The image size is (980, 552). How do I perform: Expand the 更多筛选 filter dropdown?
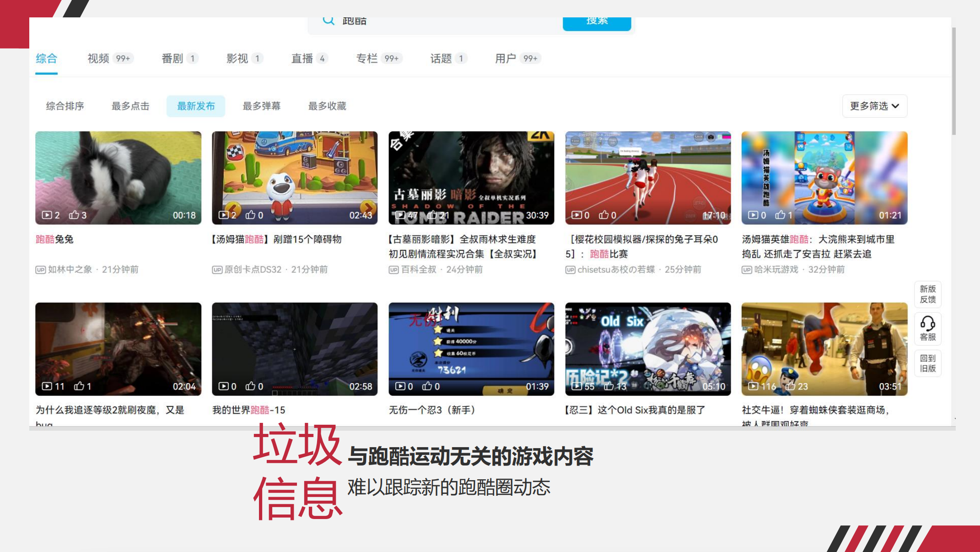874,106
